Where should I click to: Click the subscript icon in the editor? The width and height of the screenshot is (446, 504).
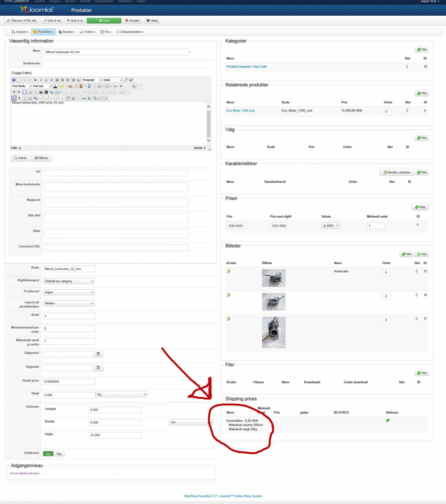tap(116, 86)
